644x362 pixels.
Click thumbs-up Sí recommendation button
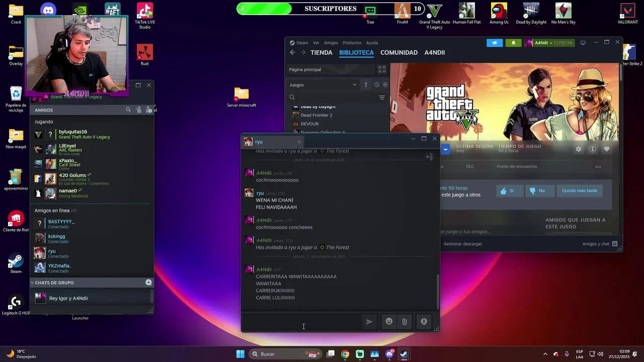coord(509,191)
